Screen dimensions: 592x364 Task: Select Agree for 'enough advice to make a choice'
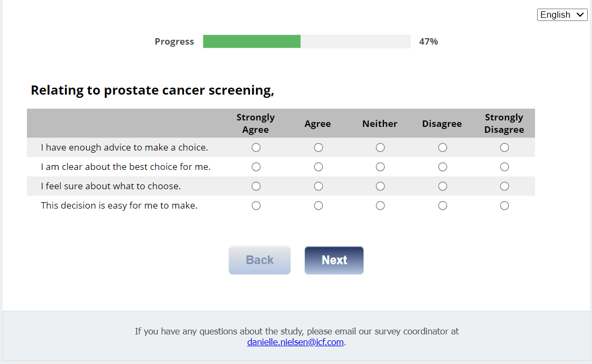point(318,147)
